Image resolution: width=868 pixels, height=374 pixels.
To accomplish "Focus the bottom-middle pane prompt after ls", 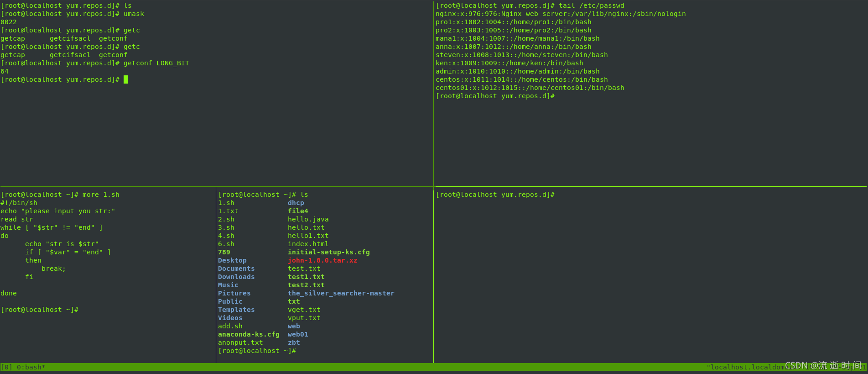I will coord(257,351).
